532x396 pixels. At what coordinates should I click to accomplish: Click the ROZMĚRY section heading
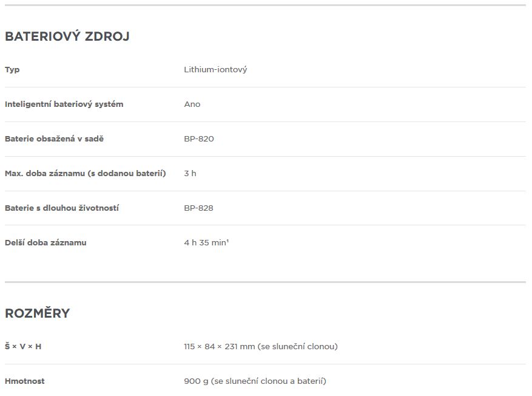pos(38,313)
